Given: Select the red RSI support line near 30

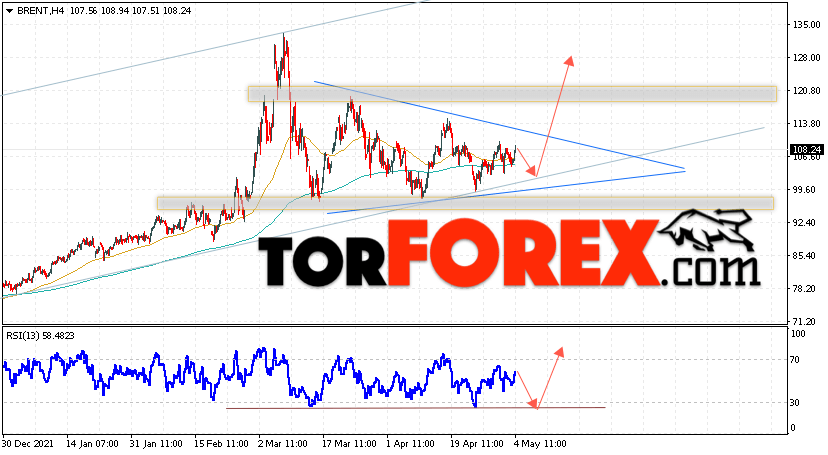Looking at the screenshot, I should coord(416,407).
